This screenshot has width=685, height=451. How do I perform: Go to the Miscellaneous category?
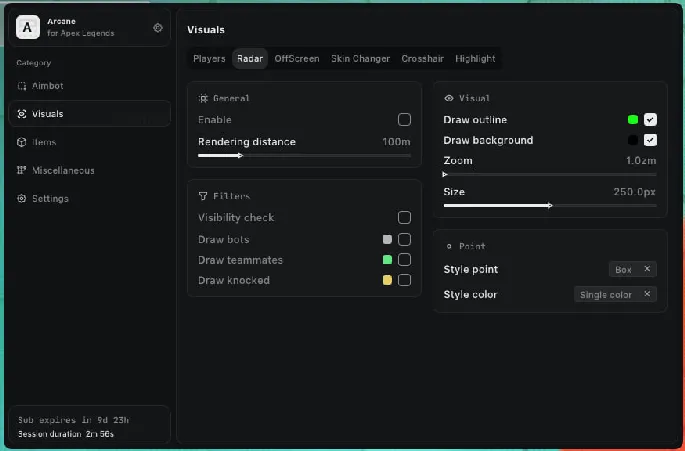point(63,170)
